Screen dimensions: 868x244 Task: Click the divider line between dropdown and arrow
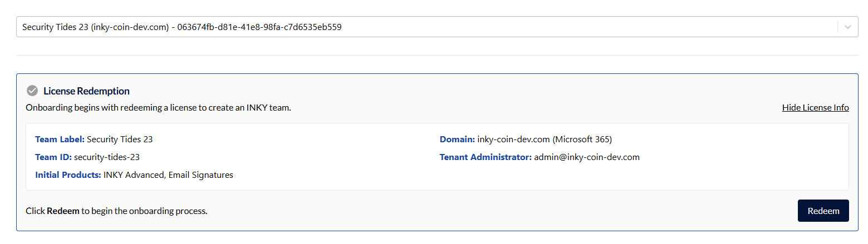click(837, 27)
